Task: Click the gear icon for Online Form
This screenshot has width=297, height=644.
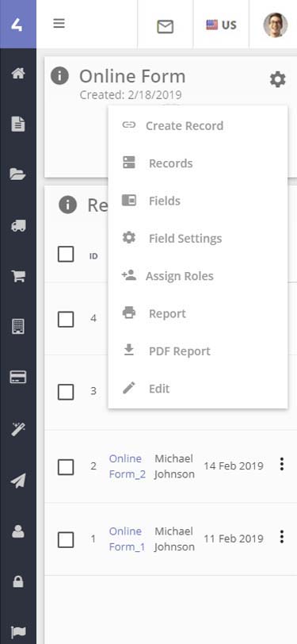Action: (x=278, y=79)
